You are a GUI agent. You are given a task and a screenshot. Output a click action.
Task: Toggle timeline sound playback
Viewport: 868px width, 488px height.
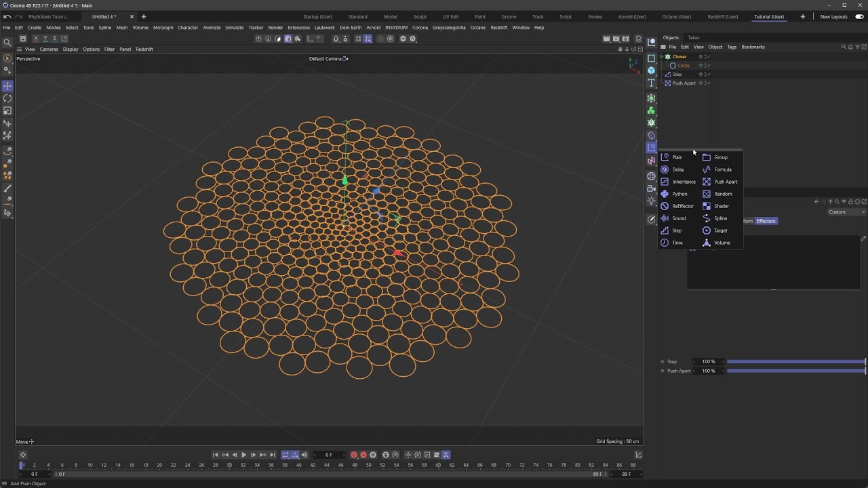pos(304,455)
